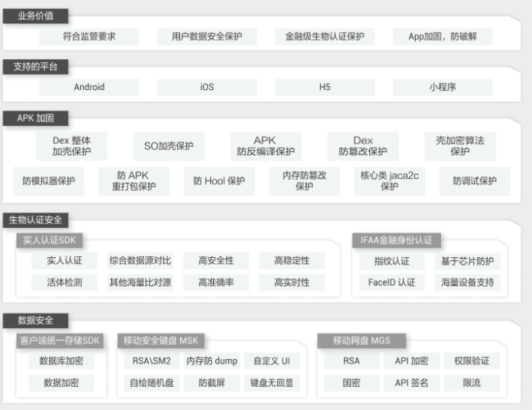532x410 pixels.
Task: Click the 用户数据安全保护 box
Action: [207, 37]
